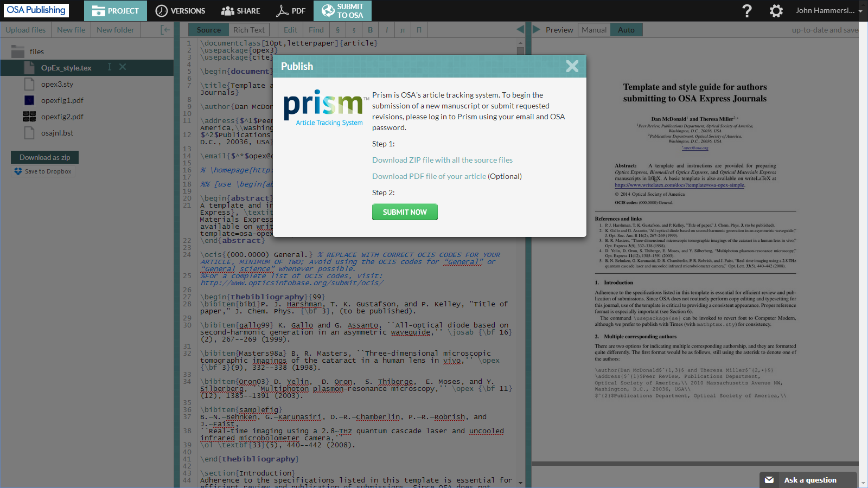Open the SHARE option
Screen dimensions: 868x488
click(241, 11)
